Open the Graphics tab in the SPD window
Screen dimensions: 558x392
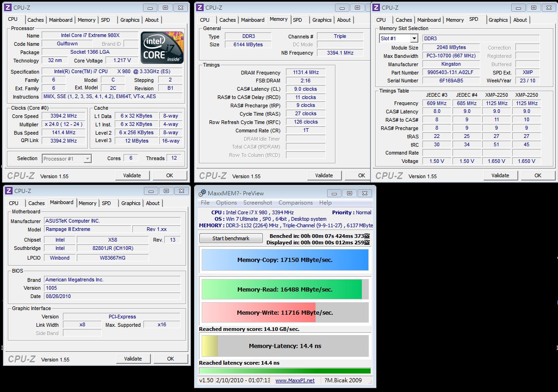point(498,20)
